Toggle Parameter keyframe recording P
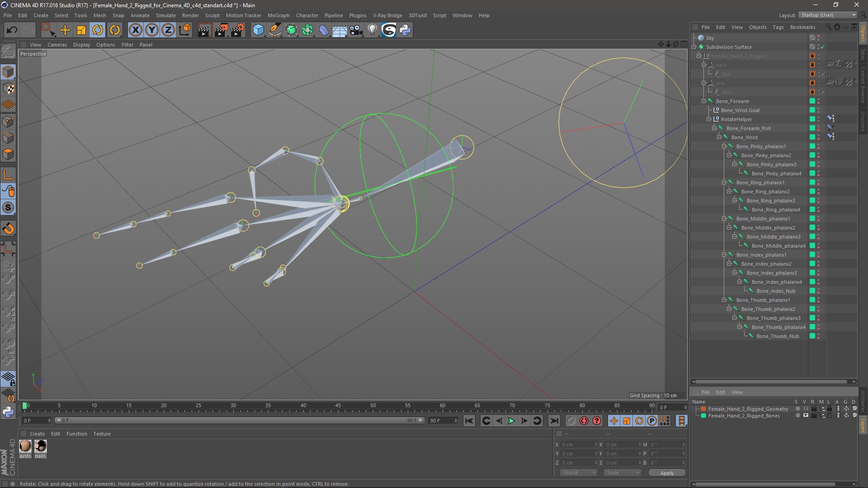The width and height of the screenshot is (868, 488). click(x=652, y=421)
